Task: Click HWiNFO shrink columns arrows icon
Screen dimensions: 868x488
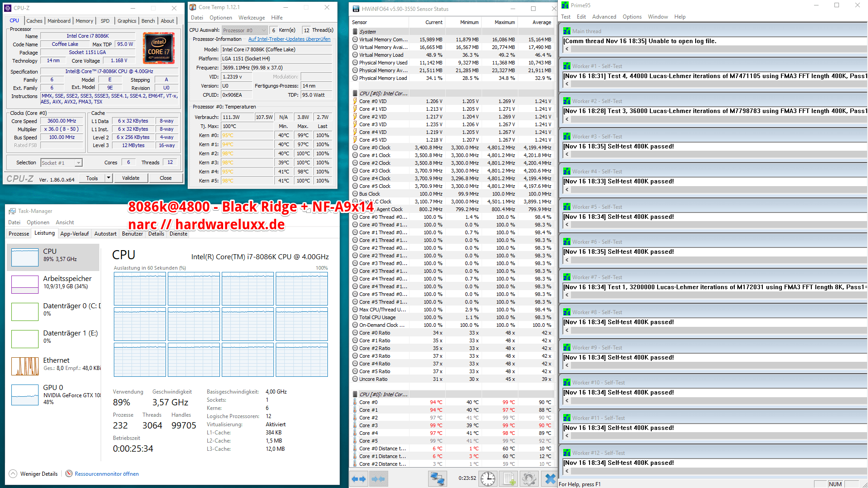Action: [x=378, y=479]
